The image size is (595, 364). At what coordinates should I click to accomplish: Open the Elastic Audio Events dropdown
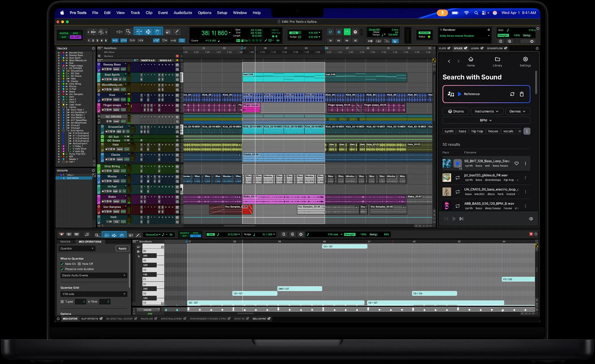(94, 275)
